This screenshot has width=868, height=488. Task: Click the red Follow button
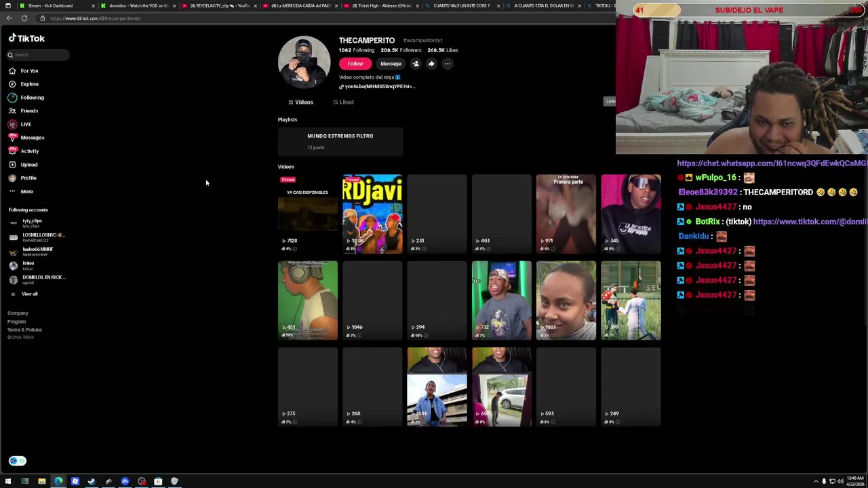[355, 64]
